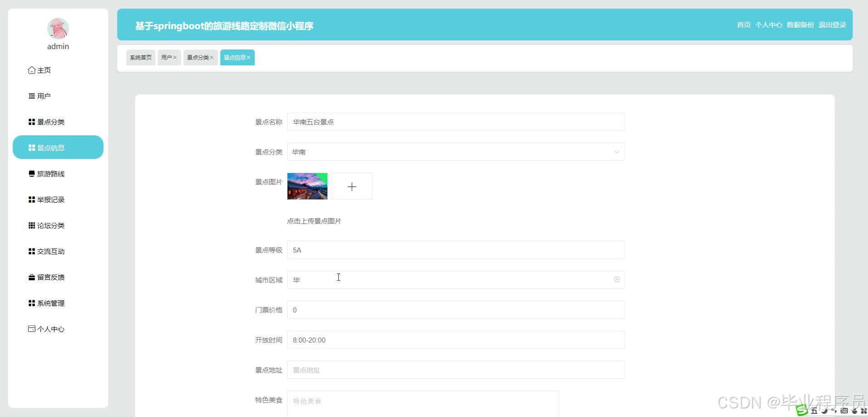868x417 pixels.
Task: Open 旅游路线 in the sidebar
Action: pyautogui.click(x=58, y=174)
